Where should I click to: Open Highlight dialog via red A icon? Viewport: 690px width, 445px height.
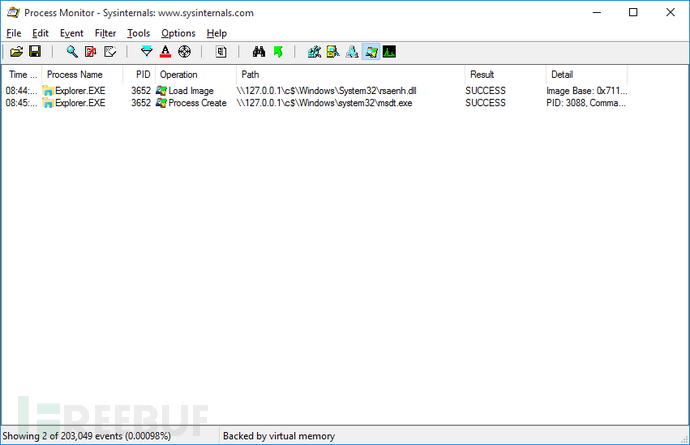click(165, 52)
